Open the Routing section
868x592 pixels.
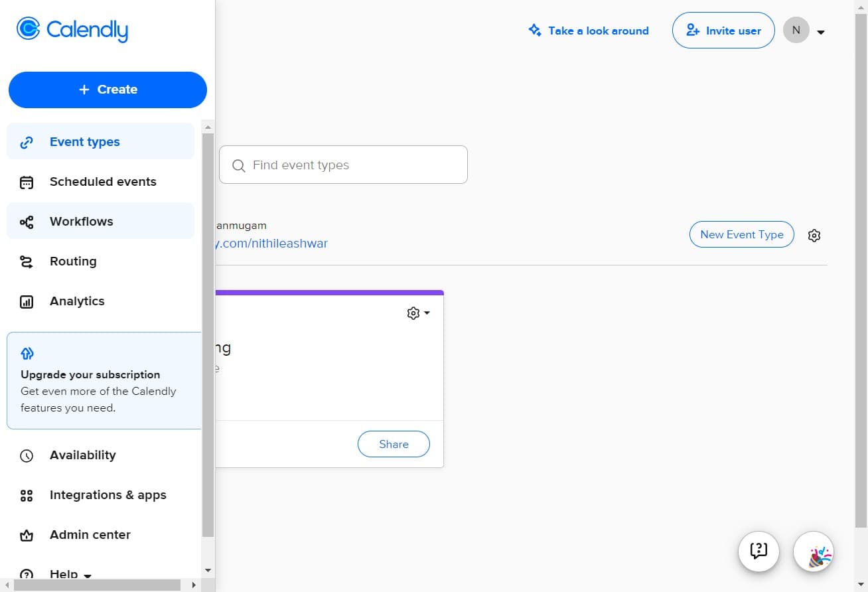coord(73,261)
